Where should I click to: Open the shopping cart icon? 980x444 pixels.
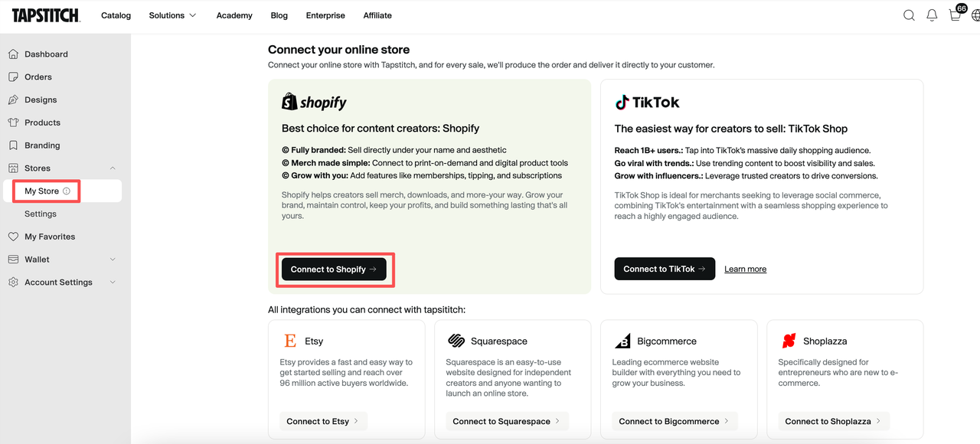tap(955, 15)
